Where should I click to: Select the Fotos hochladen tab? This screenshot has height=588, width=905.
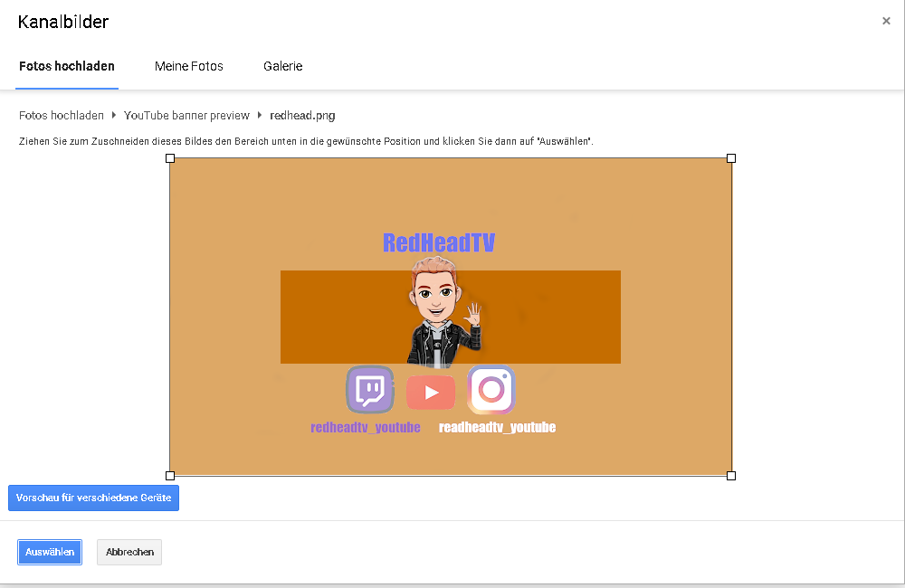point(67,66)
